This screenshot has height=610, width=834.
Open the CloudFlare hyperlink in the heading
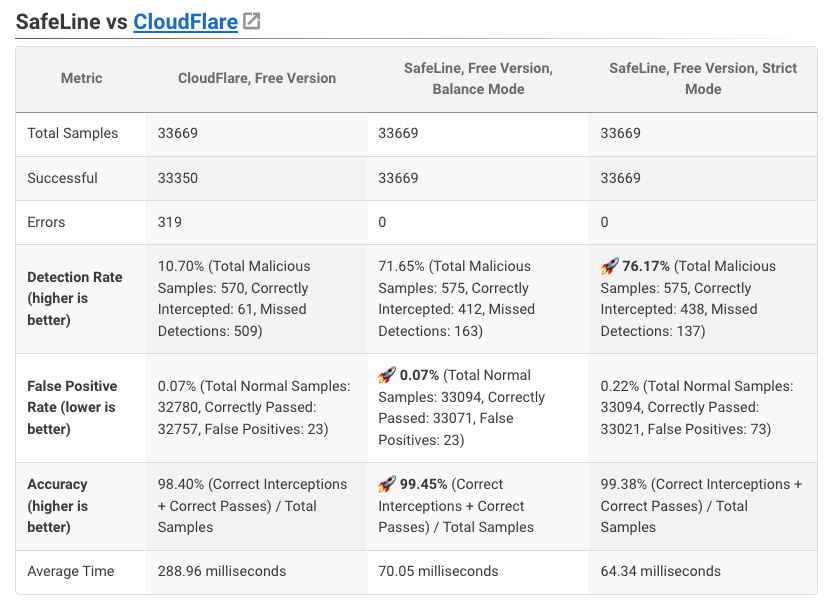[x=185, y=21]
